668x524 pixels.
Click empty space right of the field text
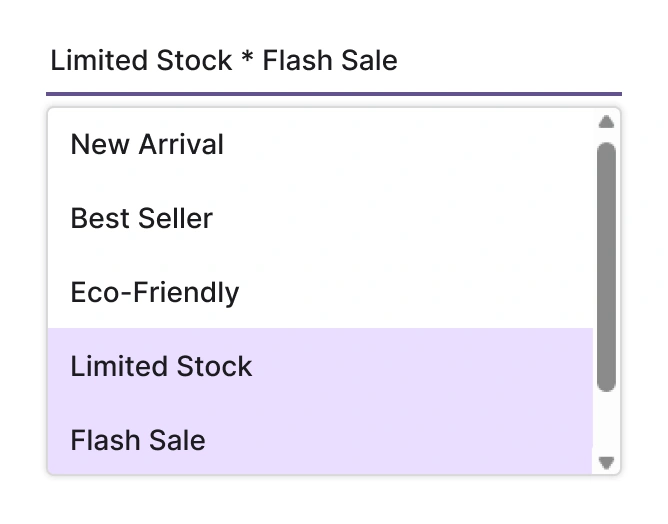pyautogui.click(x=510, y=61)
